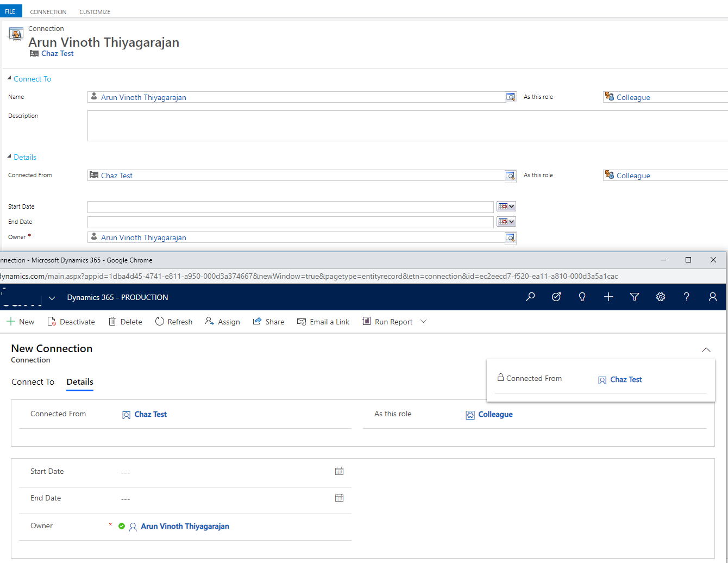Click the green owner presence status icon

[x=122, y=526]
